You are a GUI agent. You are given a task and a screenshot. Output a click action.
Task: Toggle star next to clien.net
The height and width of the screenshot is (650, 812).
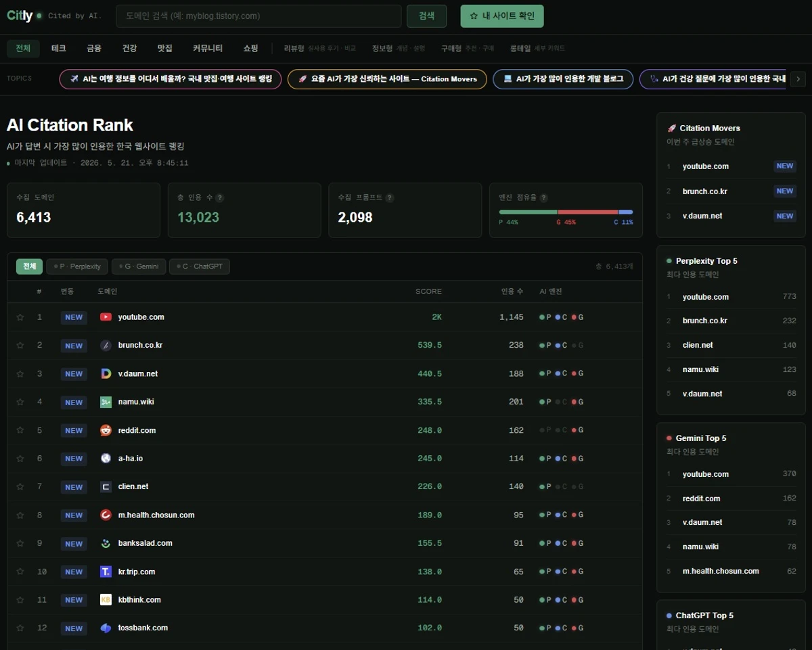point(20,486)
